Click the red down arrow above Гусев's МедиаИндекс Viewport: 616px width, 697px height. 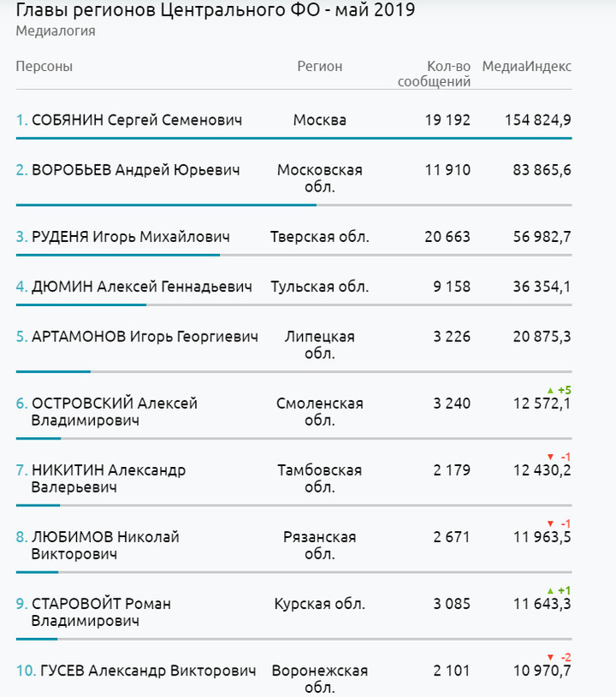(x=550, y=657)
